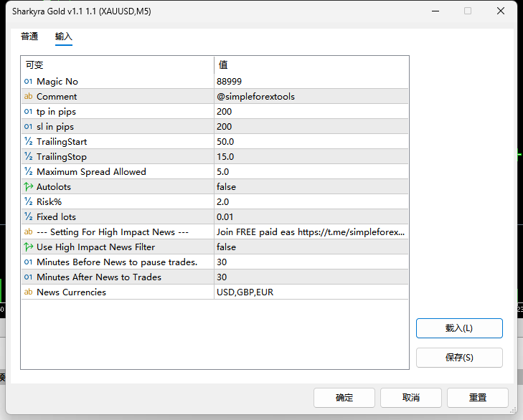
Task: Edit TrailingStop value 15.0
Action: pyautogui.click(x=311, y=156)
